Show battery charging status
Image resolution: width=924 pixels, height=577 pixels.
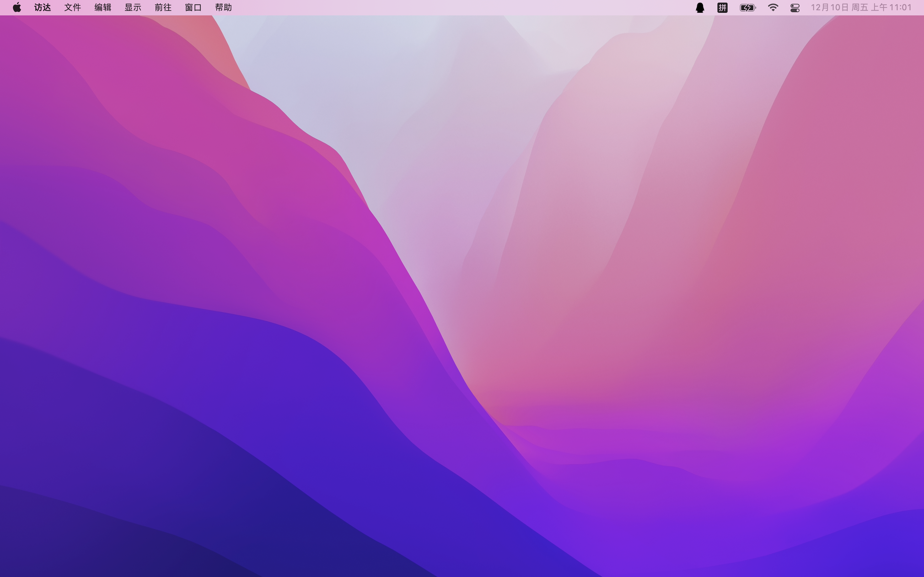747,7
